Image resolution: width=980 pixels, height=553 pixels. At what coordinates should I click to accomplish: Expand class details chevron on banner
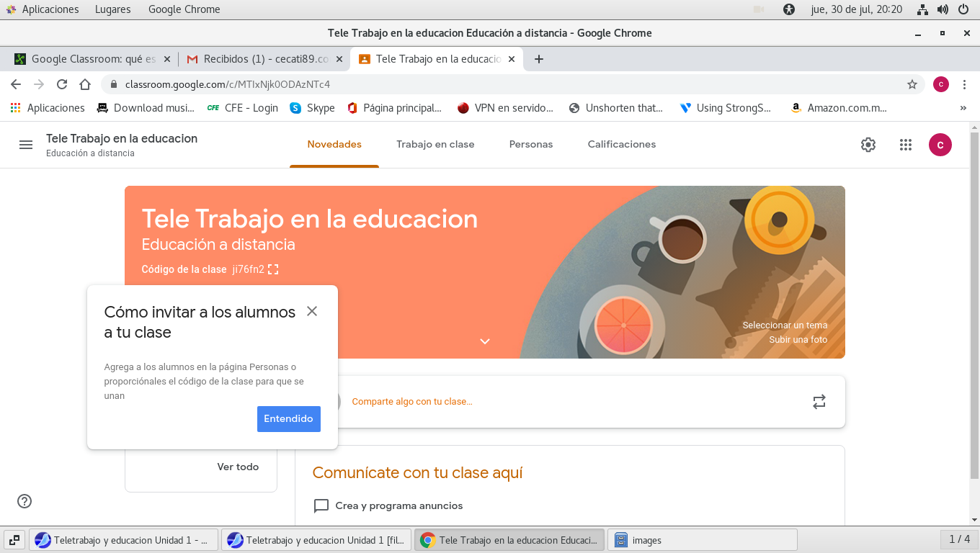[x=485, y=341]
